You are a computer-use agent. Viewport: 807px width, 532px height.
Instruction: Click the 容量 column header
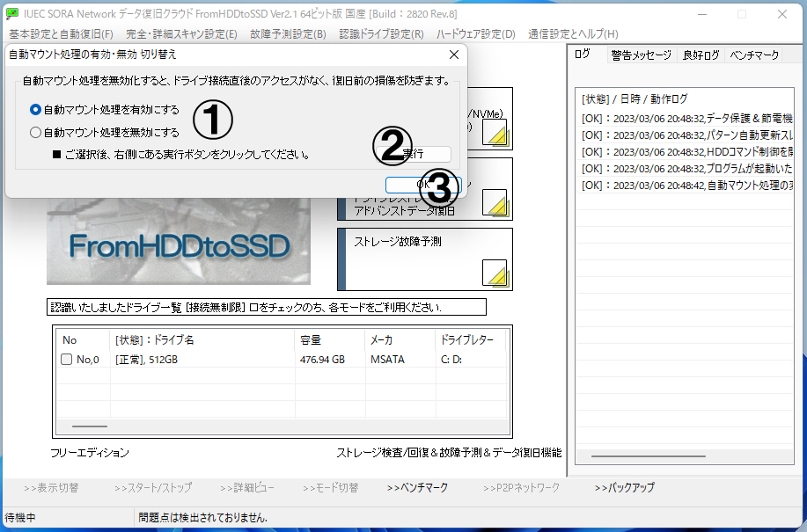click(x=330, y=339)
